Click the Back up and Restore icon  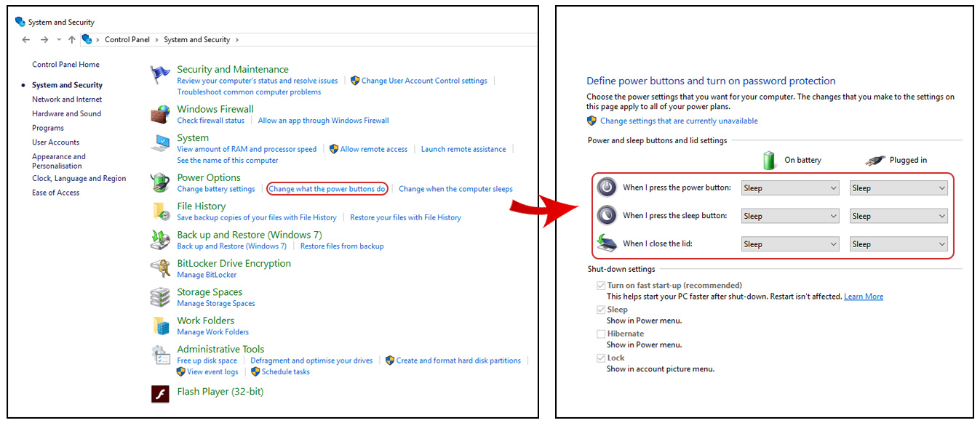[160, 240]
